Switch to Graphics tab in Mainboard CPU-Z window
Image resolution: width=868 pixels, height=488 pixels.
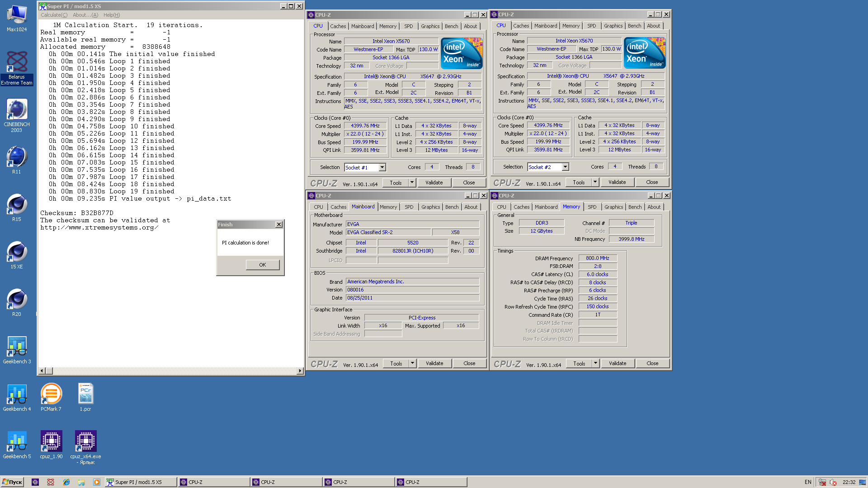pyautogui.click(x=430, y=207)
